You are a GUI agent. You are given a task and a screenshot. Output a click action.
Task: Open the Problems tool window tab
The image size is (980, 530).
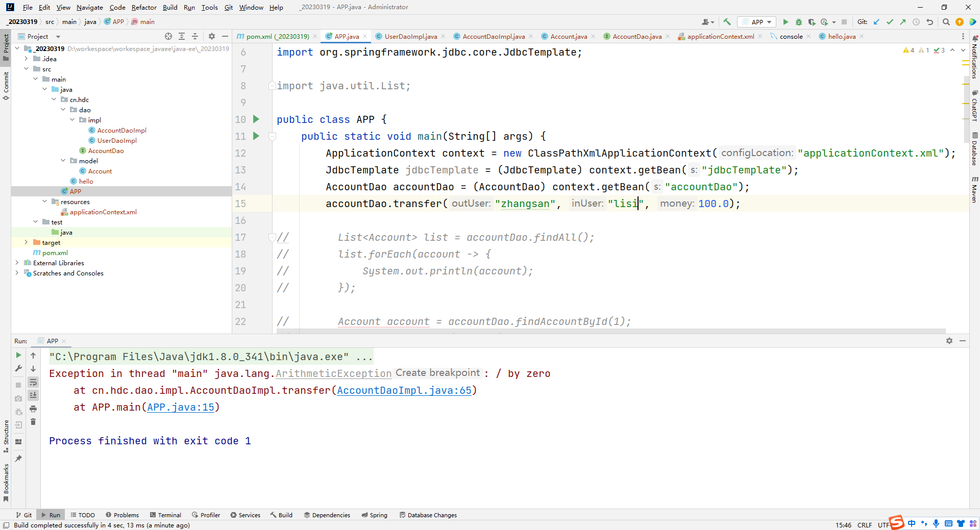pos(122,515)
